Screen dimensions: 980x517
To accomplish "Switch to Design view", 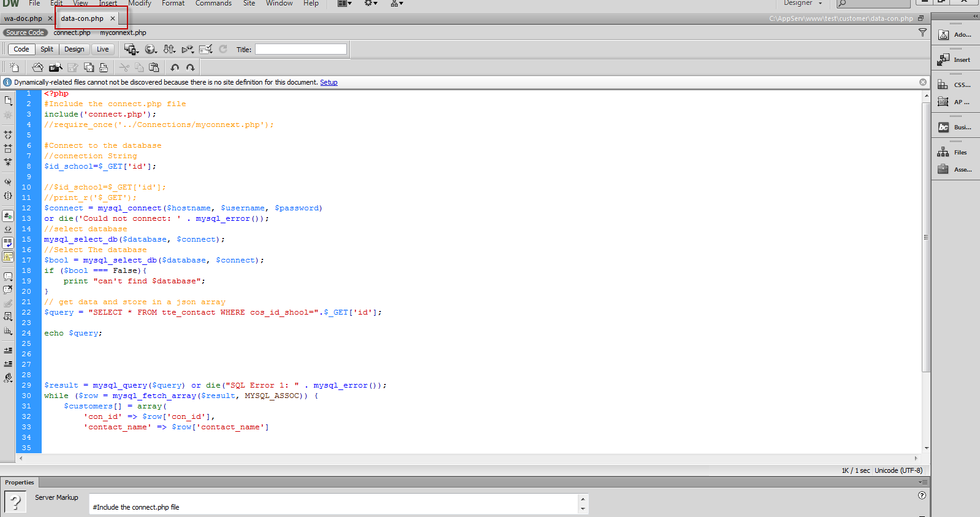I will coord(74,49).
